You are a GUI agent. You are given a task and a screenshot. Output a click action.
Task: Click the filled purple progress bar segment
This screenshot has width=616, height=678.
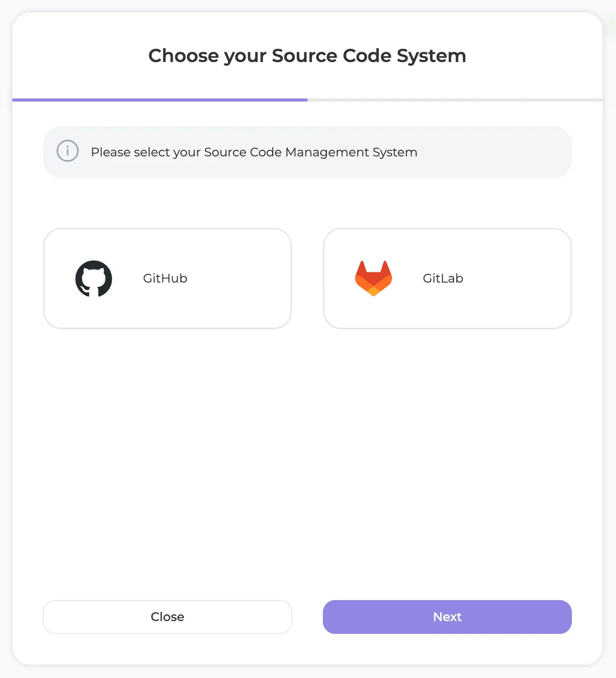160,100
